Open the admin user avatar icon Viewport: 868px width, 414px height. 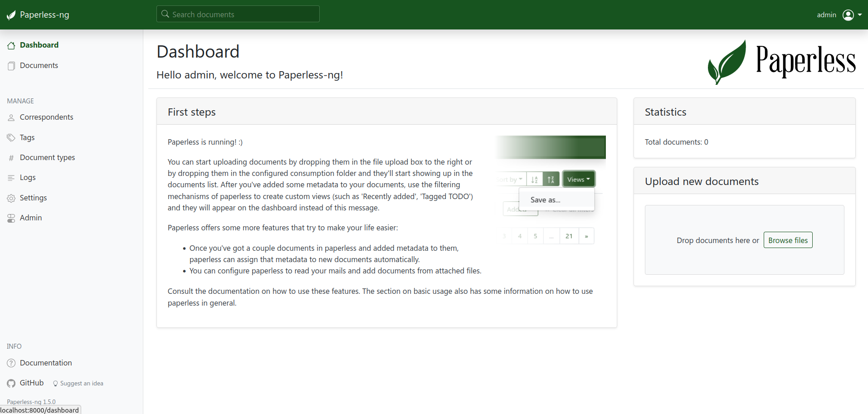[848, 15]
